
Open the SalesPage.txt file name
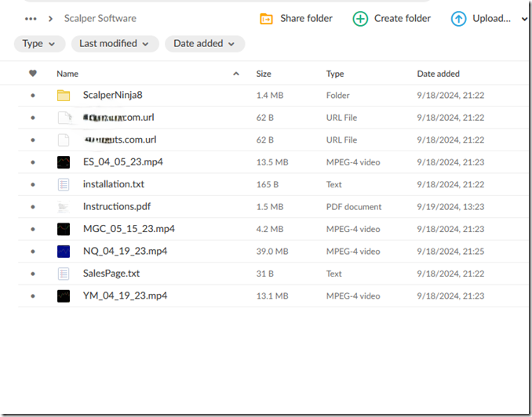(x=111, y=274)
